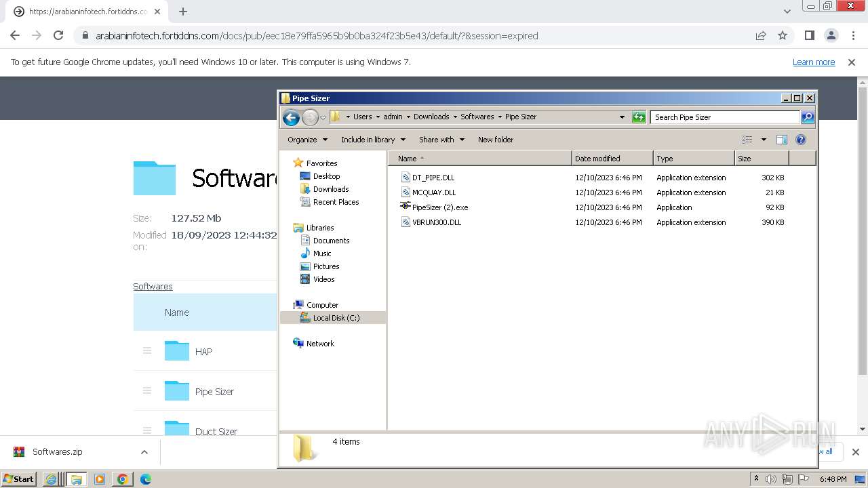Click volume icon in system tray
868x488 pixels.
pyautogui.click(x=771, y=479)
